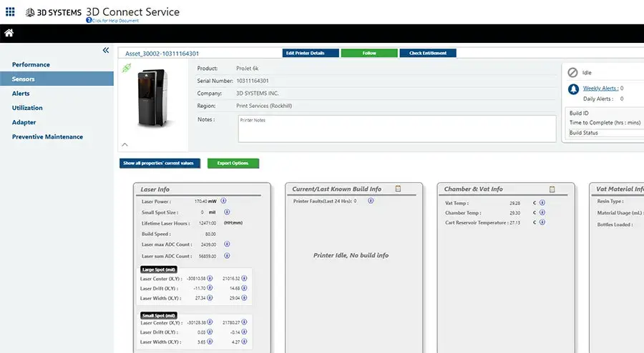This screenshot has height=353, width=644.
Task: Click Small Spot Laser Width X info icon
Action: click(210, 341)
